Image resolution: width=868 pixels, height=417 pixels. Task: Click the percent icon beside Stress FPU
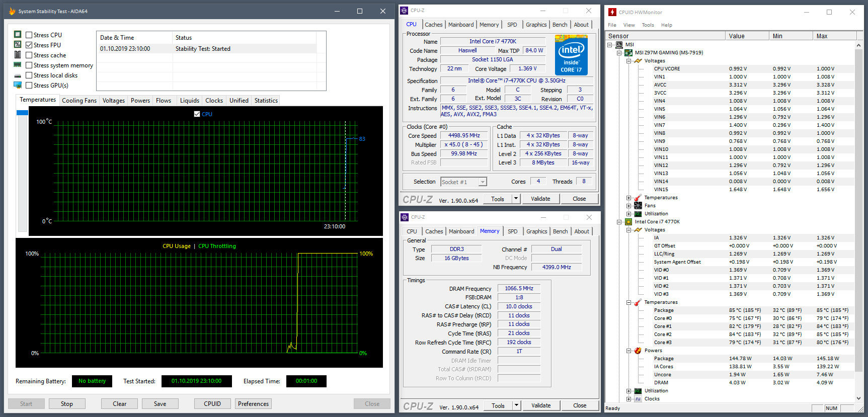coord(18,45)
